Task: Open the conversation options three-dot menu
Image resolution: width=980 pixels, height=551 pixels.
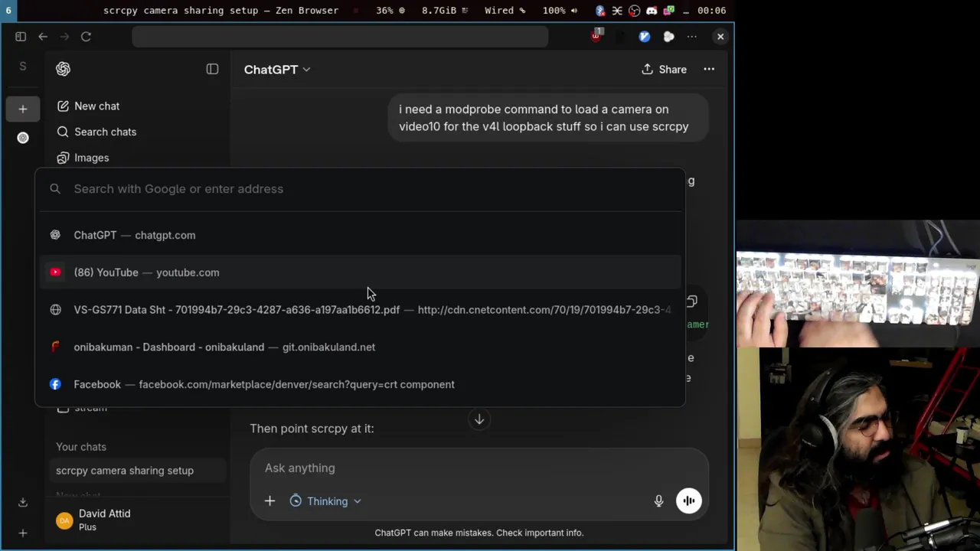Action: (x=709, y=69)
